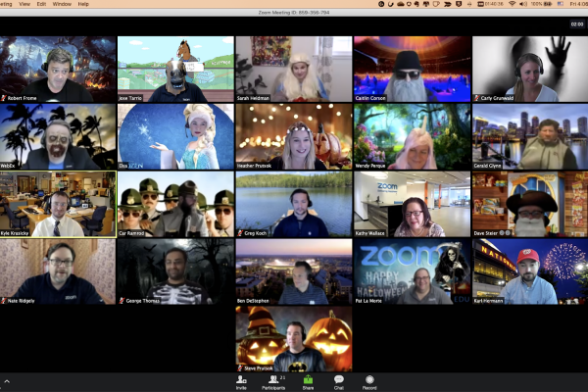This screenshot has height=392, width=588.
Task: Start recording with the Record button
Action: pos(369,381)
